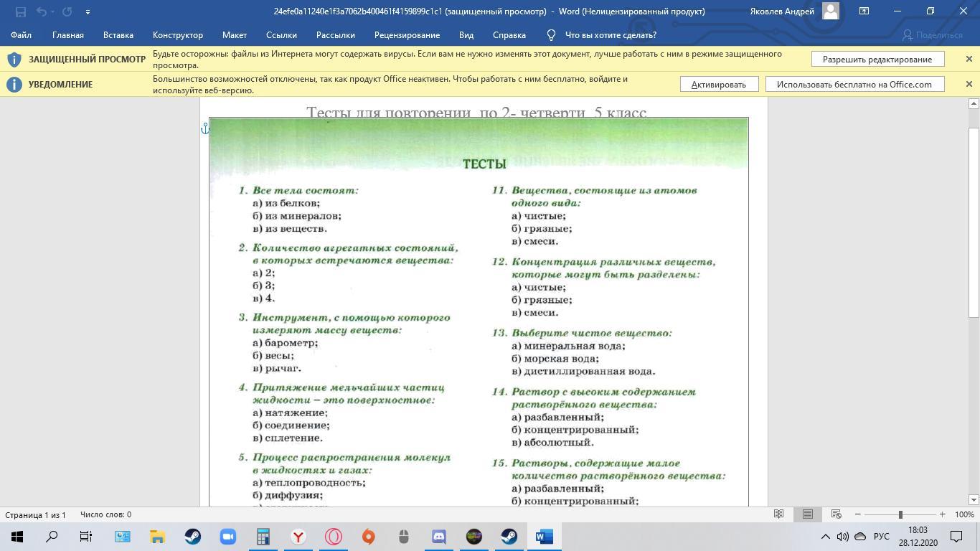Open the Файл menu
The image size is (980, 551).
21,35
